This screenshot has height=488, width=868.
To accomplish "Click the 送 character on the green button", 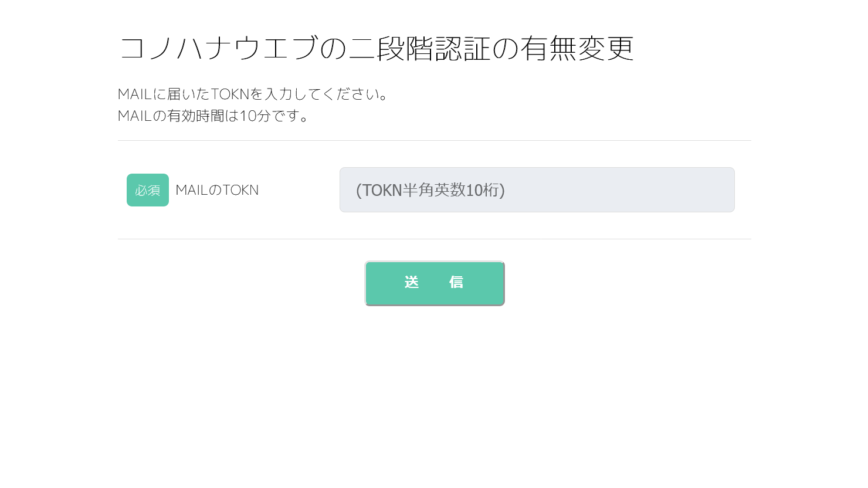I will 412,283.
